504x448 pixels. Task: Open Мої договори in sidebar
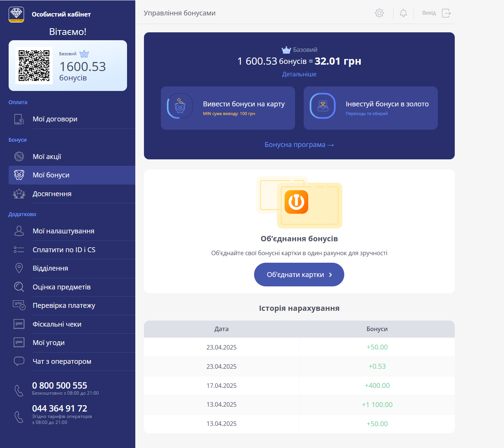point(55,119)
